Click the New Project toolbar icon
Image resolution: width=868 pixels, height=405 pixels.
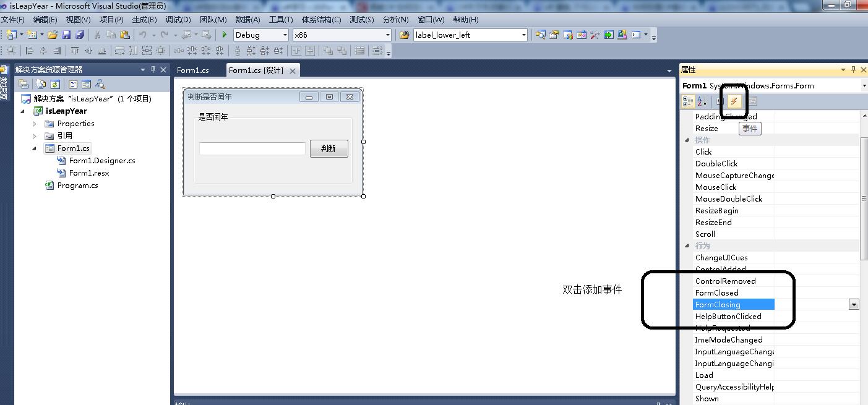(12, 35)
